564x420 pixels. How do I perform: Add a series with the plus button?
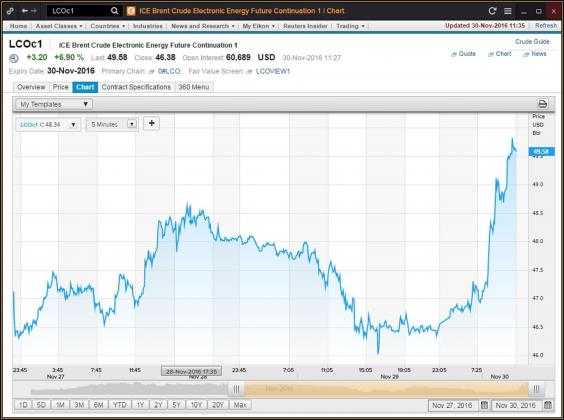tap(151, 123)
